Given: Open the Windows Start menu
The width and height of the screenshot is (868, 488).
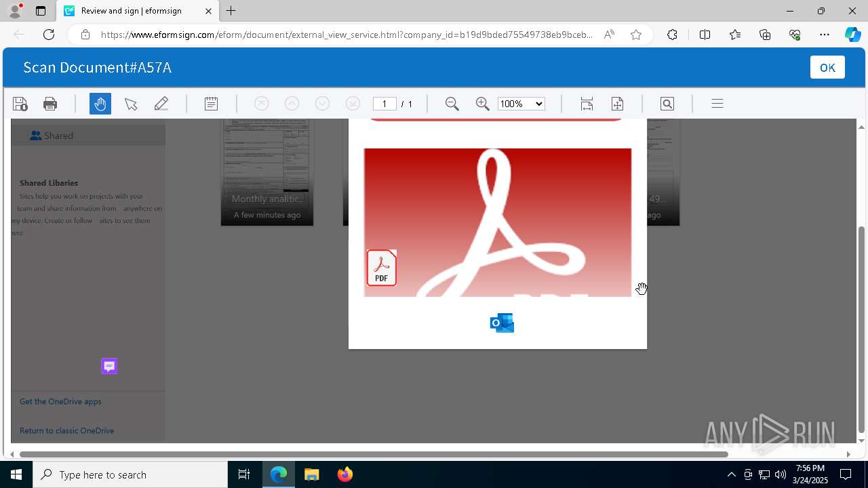Looking at the screenshot, I should coord(16,474).
